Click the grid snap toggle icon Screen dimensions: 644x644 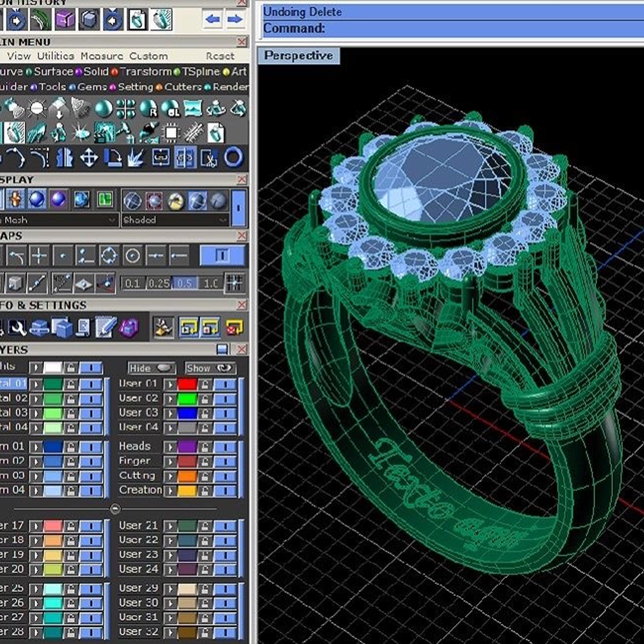point(235,283)
